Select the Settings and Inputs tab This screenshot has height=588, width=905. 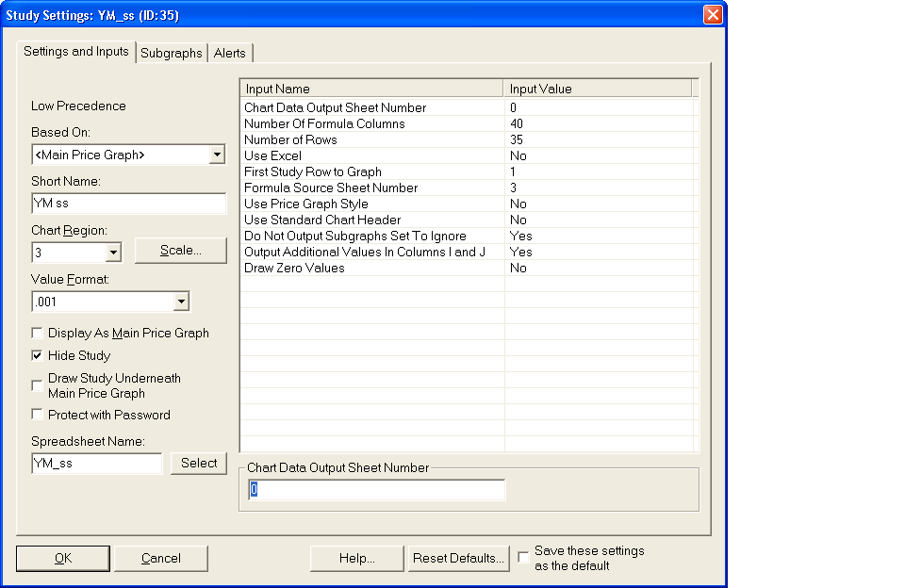tap(76, 52)
